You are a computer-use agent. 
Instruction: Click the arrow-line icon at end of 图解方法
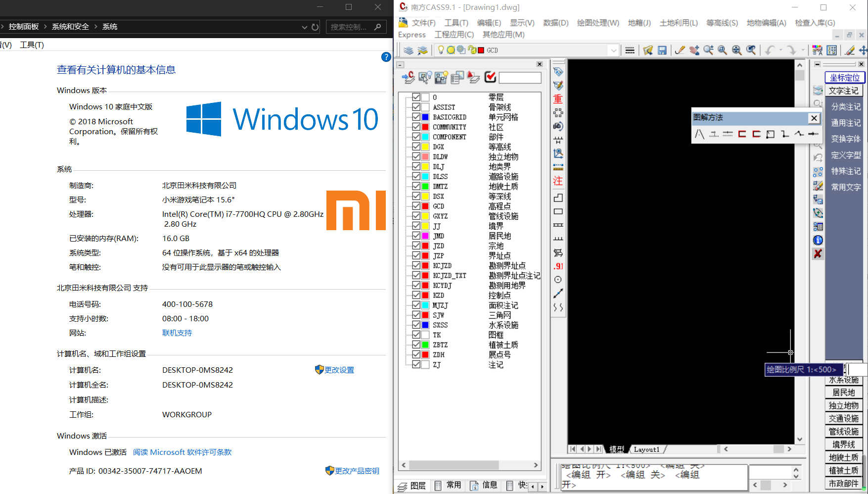click(813, 134)
